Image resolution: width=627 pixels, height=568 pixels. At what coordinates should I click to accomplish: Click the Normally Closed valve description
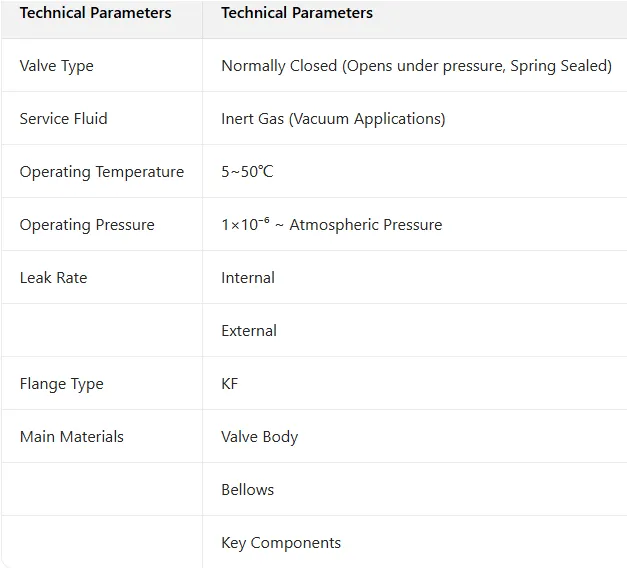pos(416,66)
